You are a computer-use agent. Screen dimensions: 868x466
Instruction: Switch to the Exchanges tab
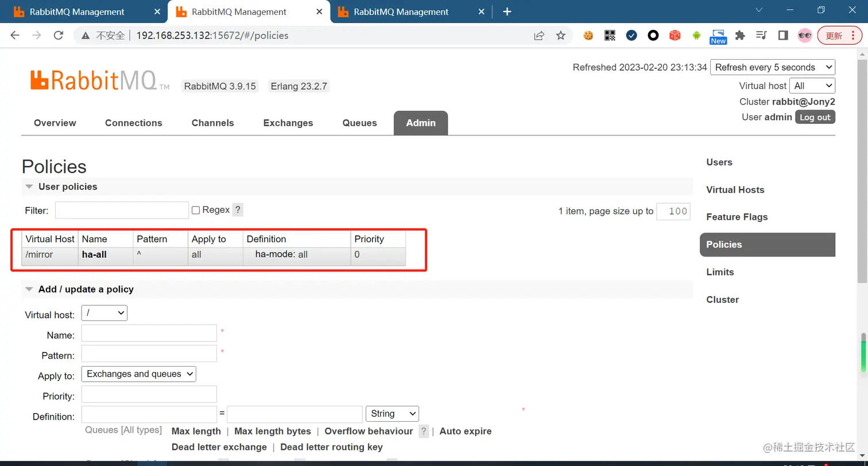(x=288, y=123)
